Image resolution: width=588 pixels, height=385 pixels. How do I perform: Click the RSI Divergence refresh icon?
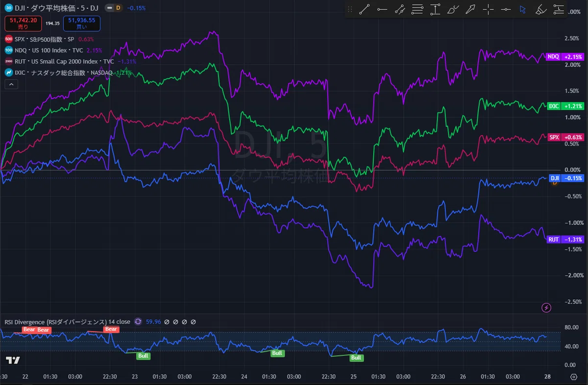click(x=138, y=322)
